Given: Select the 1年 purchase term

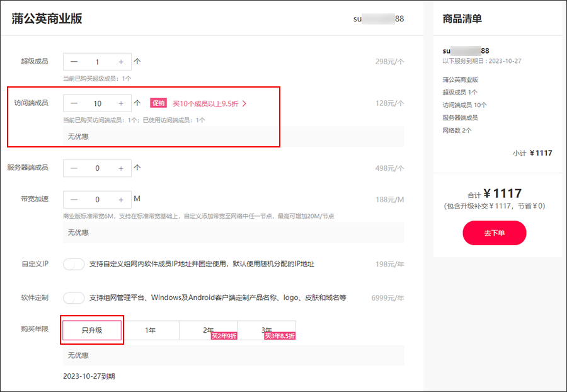Looking at the screenshot, I should coord(150,330).
